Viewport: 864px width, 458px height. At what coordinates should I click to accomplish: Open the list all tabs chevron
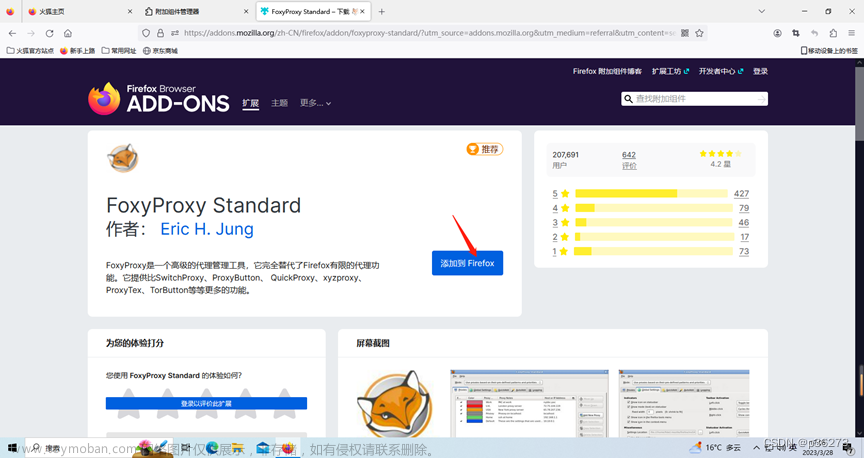click(762, 12)
